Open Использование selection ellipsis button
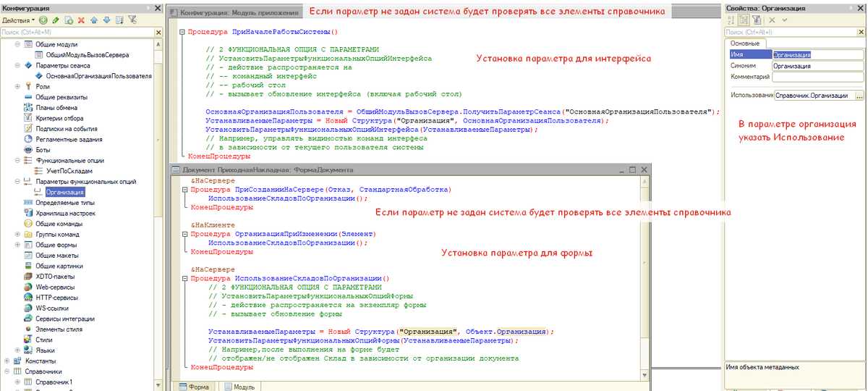Screen dimensions: 868x391 (x=859, y=95)
